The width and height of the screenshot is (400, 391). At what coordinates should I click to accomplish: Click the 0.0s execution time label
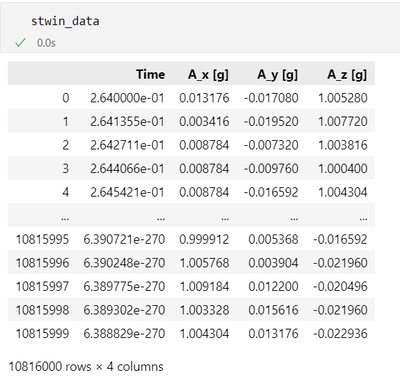[x=46, y=43]
